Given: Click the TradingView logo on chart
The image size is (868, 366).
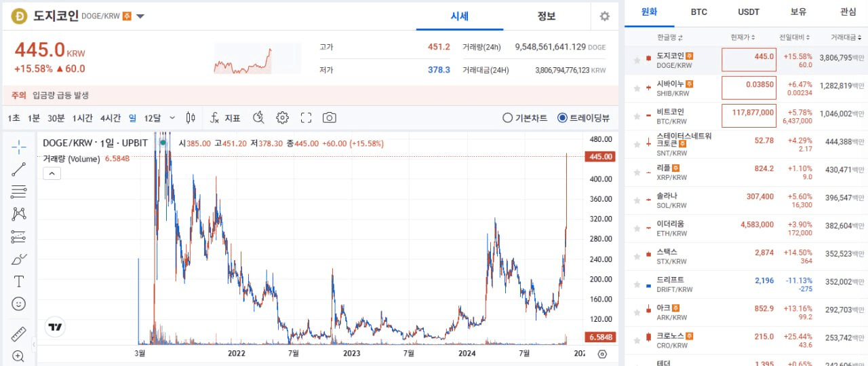Looking at the screenshot, I should (56, 327).
